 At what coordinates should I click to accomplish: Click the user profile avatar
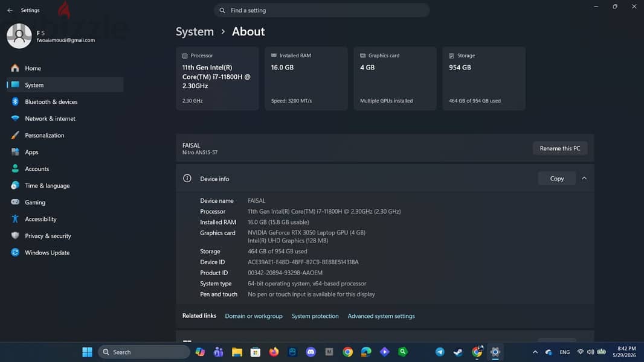(19, 36)
